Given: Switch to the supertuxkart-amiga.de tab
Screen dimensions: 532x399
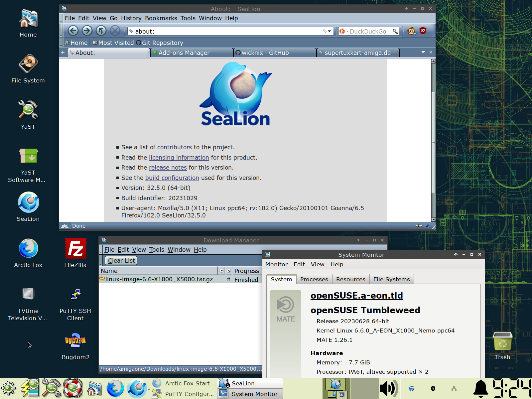Looking at the screenshot, I should click(358, 53).
